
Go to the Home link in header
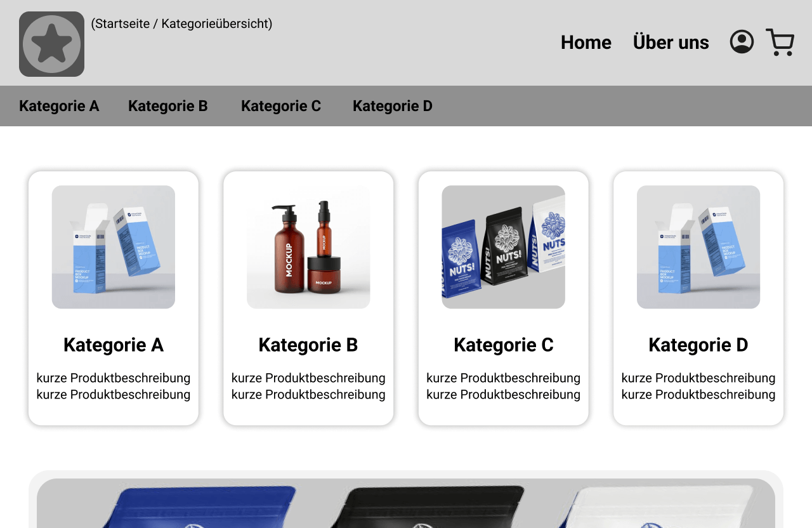click(586, 43)
